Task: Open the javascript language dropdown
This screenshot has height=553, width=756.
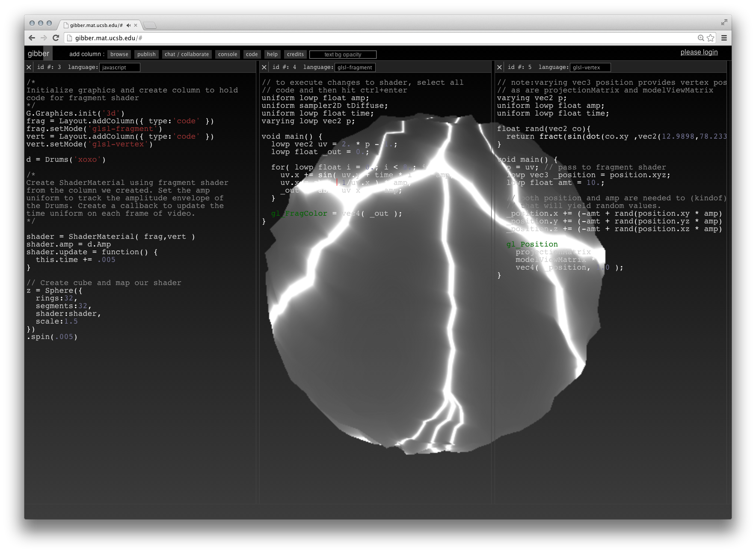Action: (119, 67)
